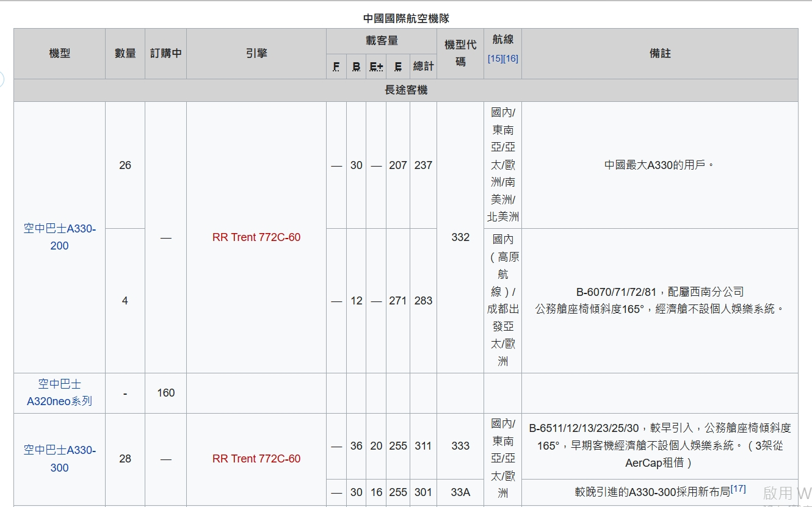Select the model code cell 33A
Screen dimensions: 812x507
click(x=460, y=492)
